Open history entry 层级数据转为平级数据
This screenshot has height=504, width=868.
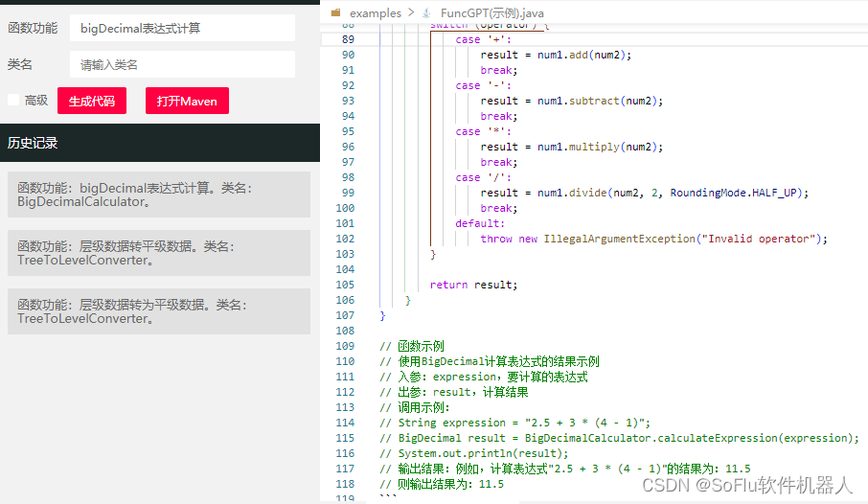pos(159,311)
